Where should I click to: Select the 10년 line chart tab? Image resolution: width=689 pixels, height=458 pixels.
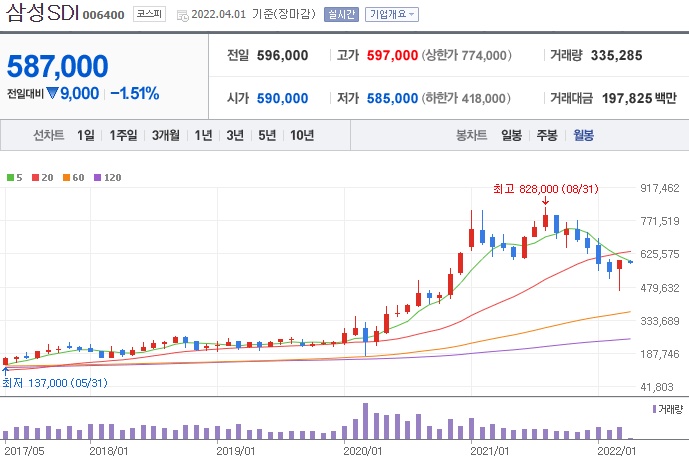(x=302, y=135)
